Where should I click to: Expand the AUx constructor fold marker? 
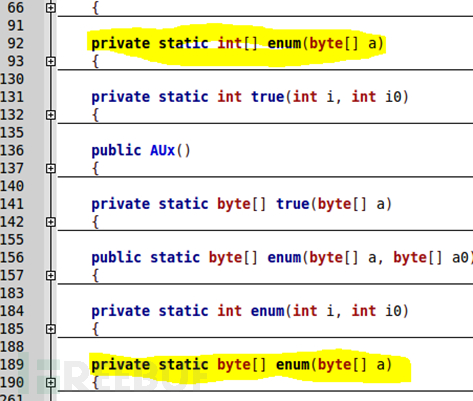[x=51, y=169]
